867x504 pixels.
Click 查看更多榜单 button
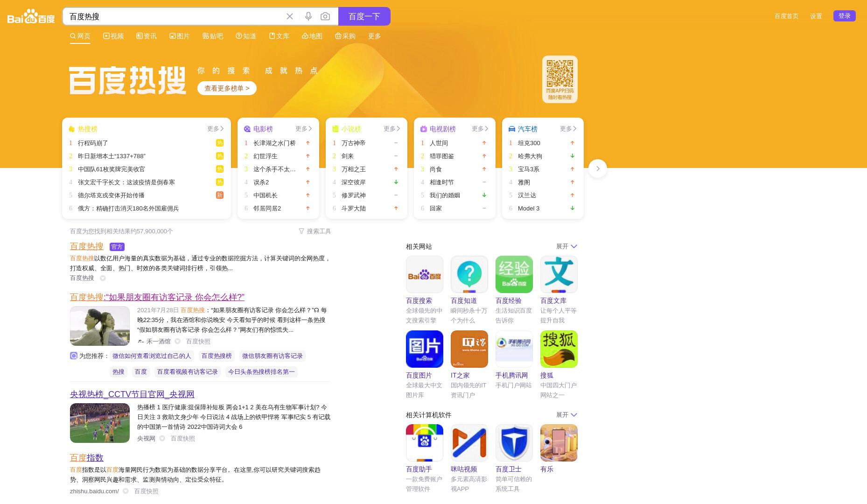pyautogui.click(x=227, y=88)
